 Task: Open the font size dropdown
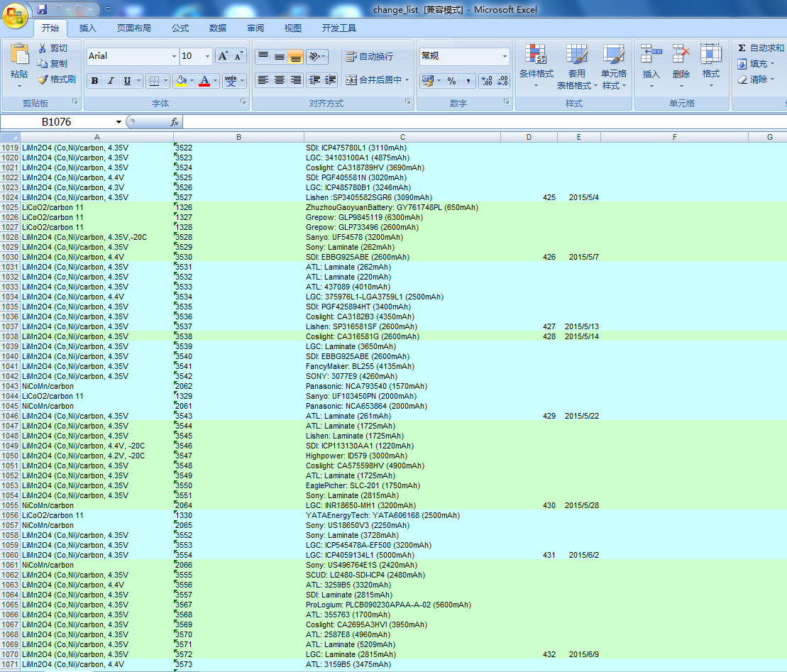coord(207,56)
